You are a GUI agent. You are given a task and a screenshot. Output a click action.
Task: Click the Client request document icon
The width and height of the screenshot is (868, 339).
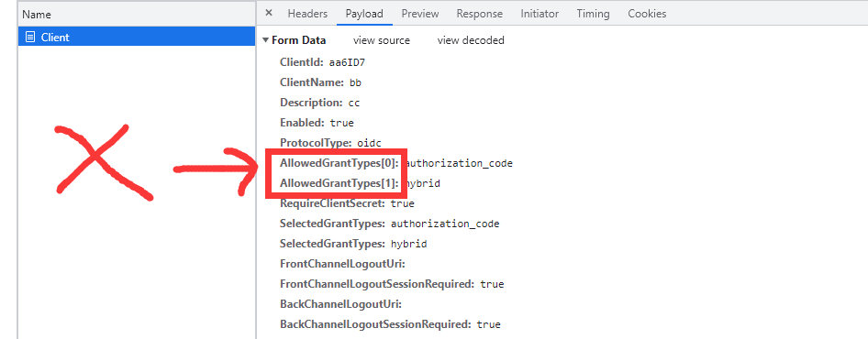pos(30,38)
